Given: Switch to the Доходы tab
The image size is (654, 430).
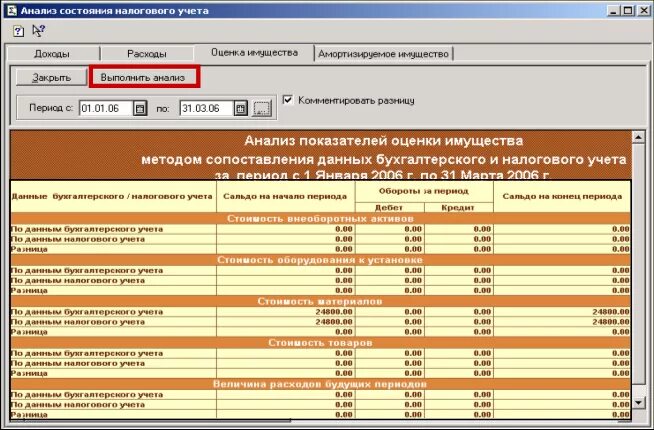Looking at the screenshot, I should coord(52,54).
